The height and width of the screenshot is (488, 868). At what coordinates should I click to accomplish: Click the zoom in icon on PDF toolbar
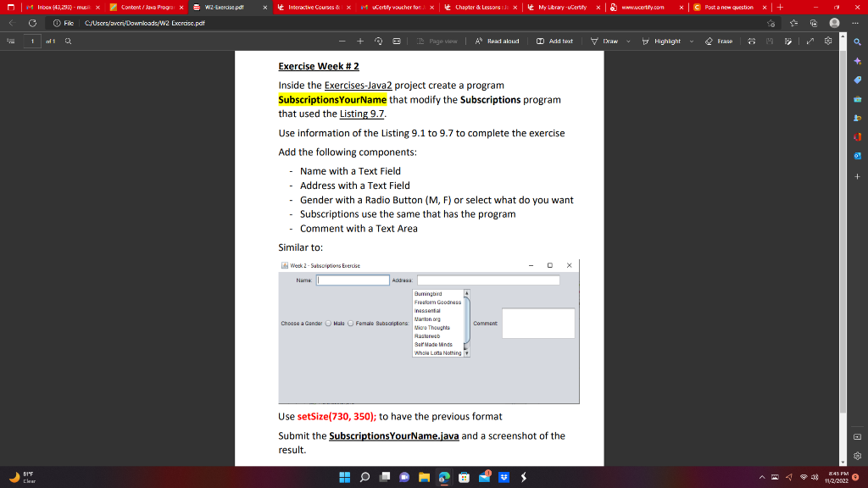tap(360, 41)
